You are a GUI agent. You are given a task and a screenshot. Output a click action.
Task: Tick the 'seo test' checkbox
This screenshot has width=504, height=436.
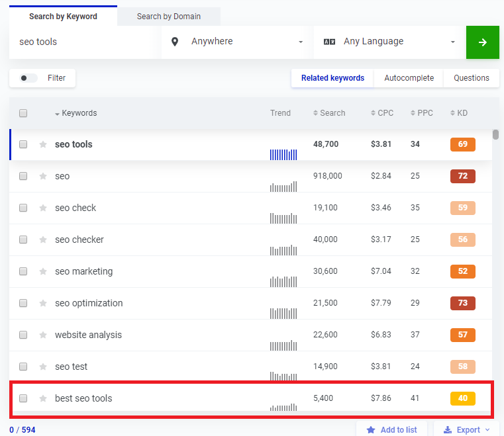(23, 367)
